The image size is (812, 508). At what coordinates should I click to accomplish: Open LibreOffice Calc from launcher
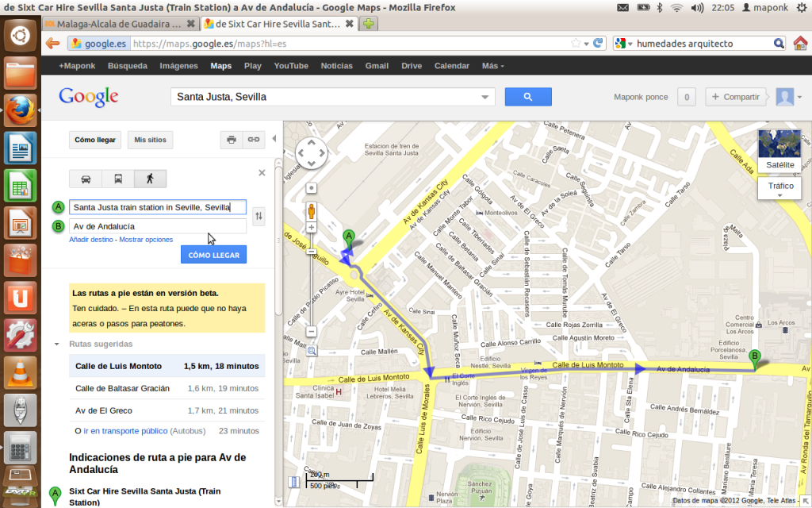(x=20, y=186)
